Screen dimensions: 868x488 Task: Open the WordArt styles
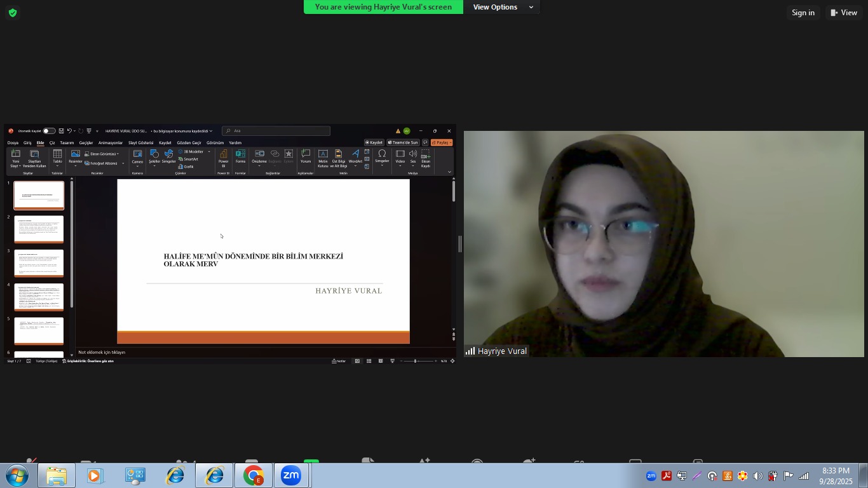(x=355, y=158)
